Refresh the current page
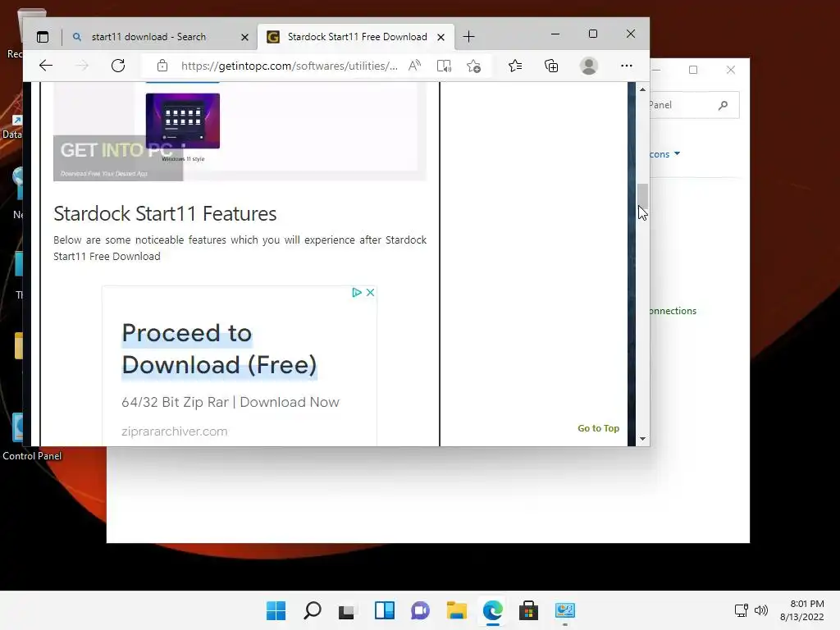The width and height of the screenshot is (840, 630). point(118,66)
